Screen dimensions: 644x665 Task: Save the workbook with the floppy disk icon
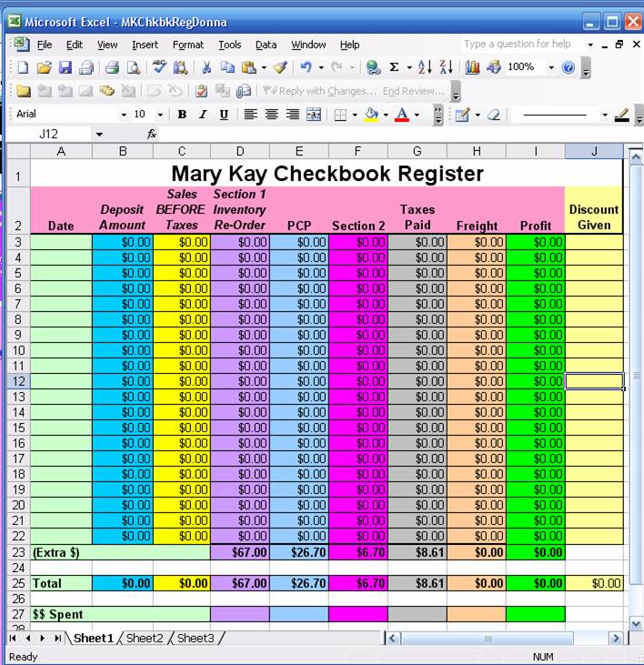coord(65,67)
